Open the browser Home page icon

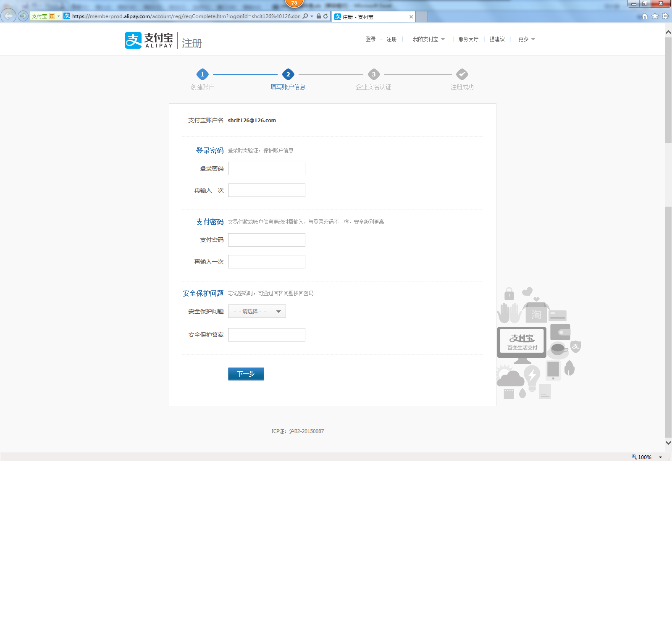645,16
